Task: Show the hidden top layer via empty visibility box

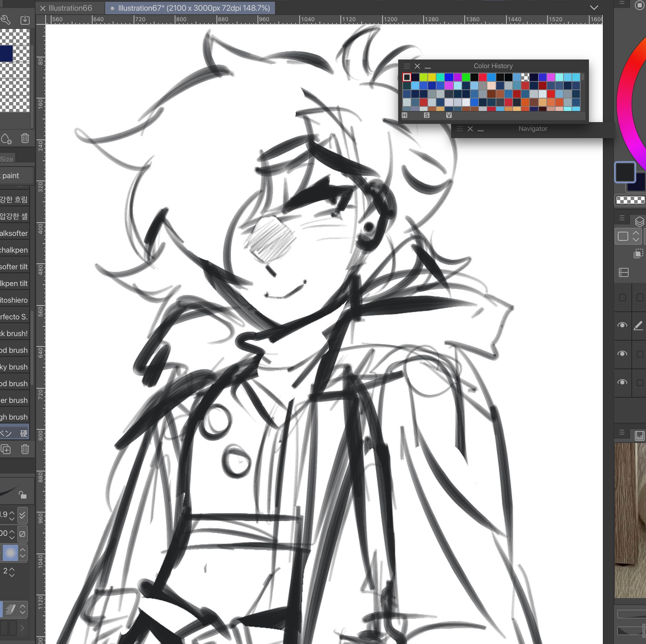Action: click(623, 297)
